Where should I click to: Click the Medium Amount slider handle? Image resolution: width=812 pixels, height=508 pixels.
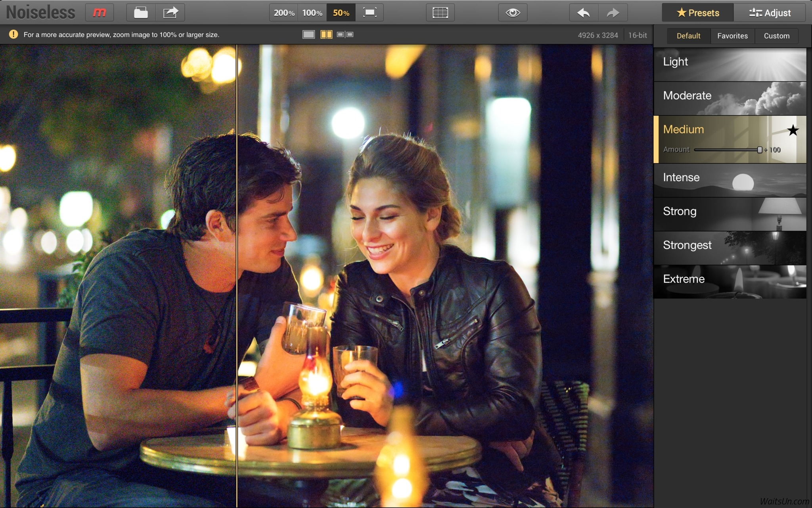pyautogui.click(x=759, y=150)
